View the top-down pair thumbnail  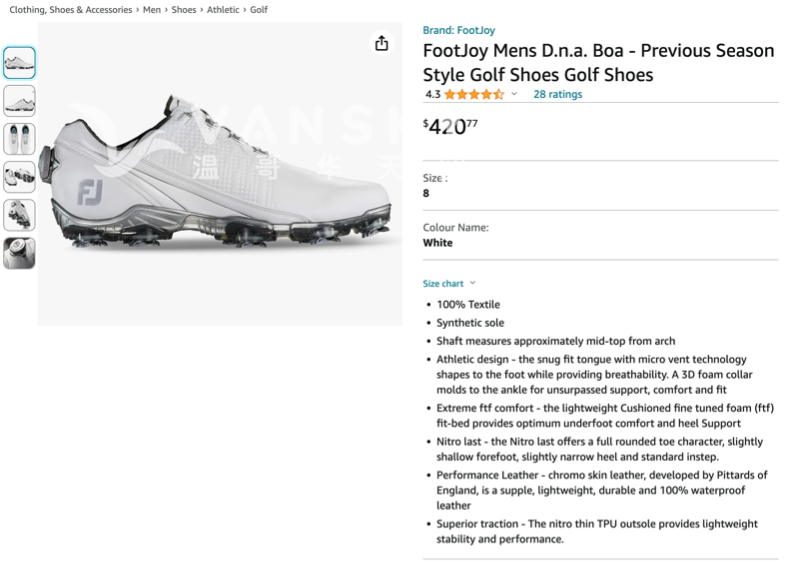[19, 139]
